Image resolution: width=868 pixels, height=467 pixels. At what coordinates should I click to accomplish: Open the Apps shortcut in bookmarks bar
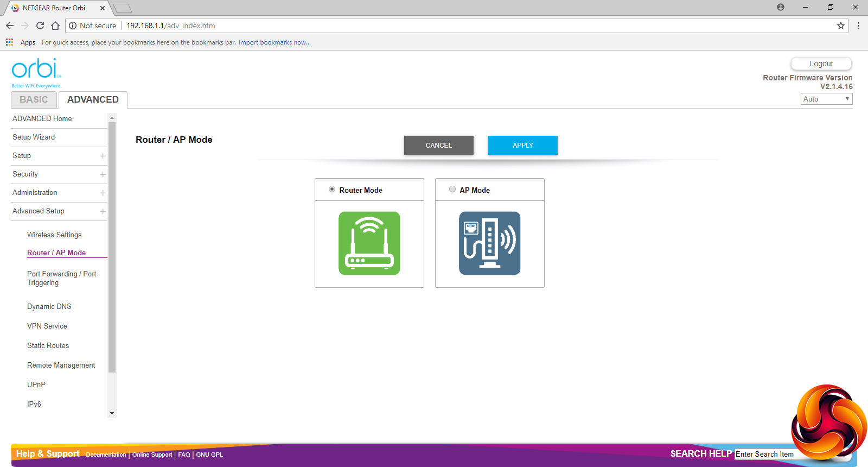pos(21,42)
